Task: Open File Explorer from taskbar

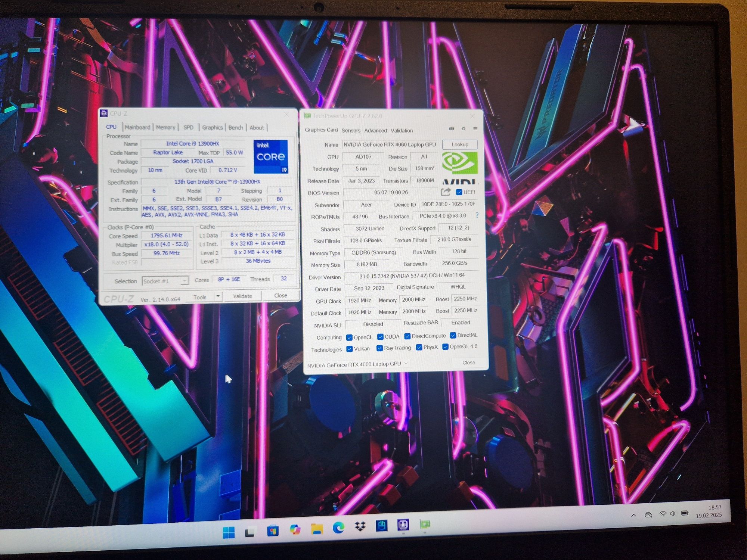Action: (x=317, y=528)
